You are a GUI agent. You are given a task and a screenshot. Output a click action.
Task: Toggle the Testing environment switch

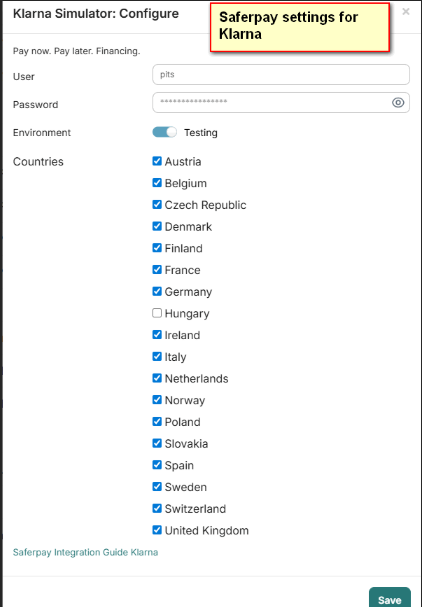[165, 132]
